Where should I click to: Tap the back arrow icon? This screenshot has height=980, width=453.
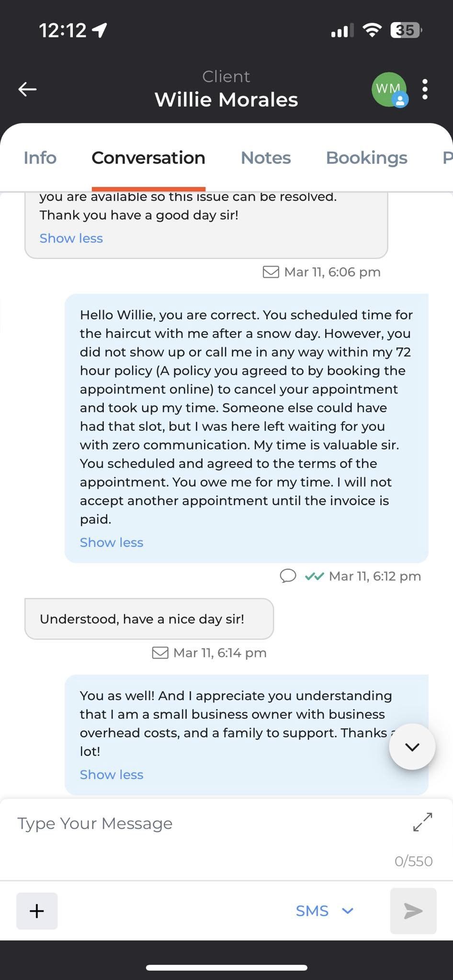27,89
